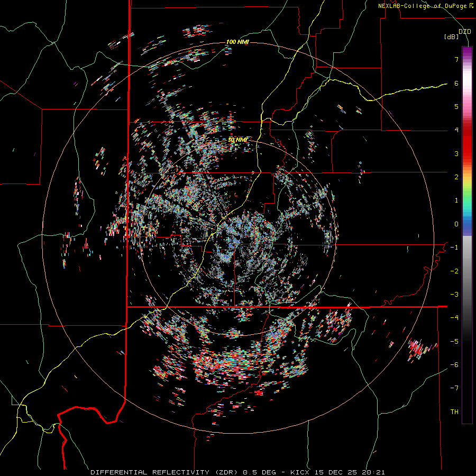Image resolution: width=476 pixels, height=476 pixels.
Task: Click the NEXLAB-College of DuPage label
Action: pyautogui.click(x=425, y=6)
